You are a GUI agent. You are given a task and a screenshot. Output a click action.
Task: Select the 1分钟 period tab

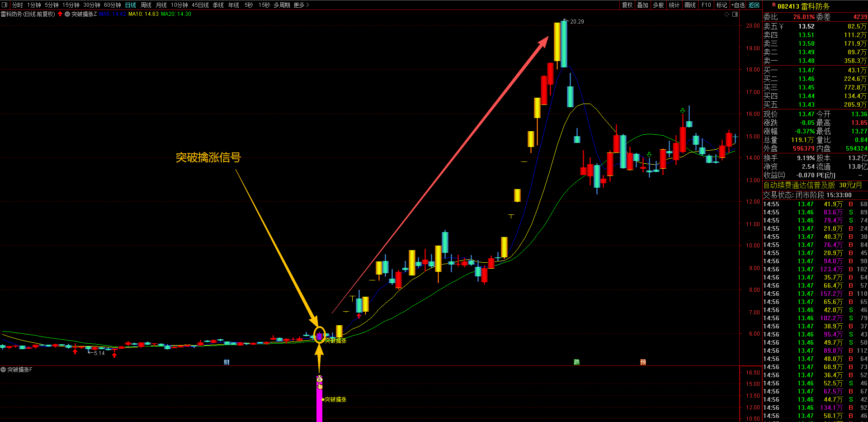click(x=34, y=5)
